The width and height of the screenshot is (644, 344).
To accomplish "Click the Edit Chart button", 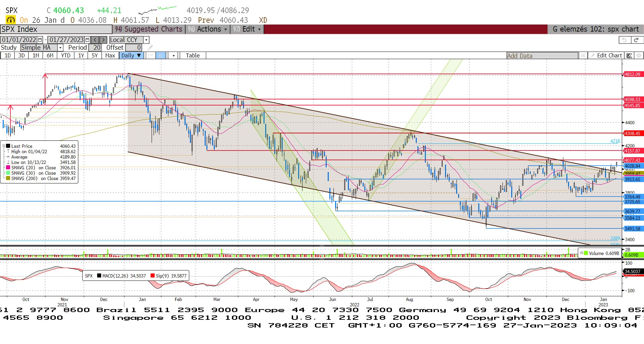I will 606,55.
